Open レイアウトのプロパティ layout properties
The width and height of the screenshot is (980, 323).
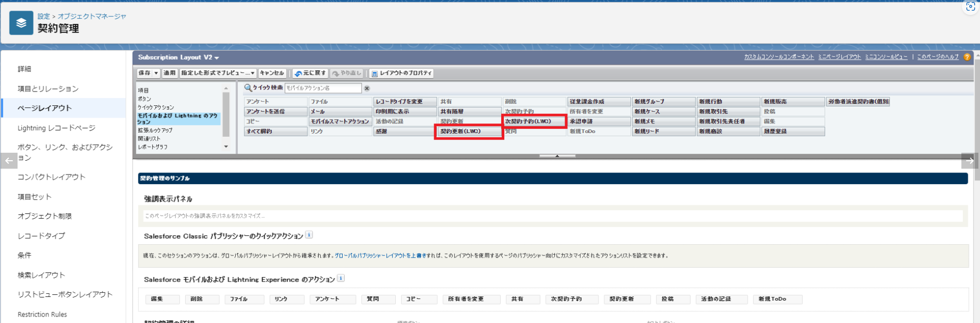(402, 73)
